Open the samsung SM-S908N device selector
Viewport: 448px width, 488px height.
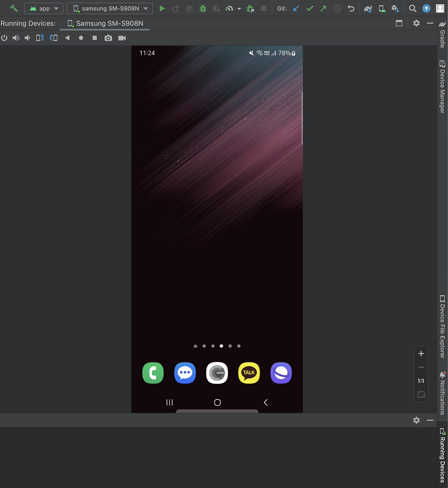pos(110,8)
